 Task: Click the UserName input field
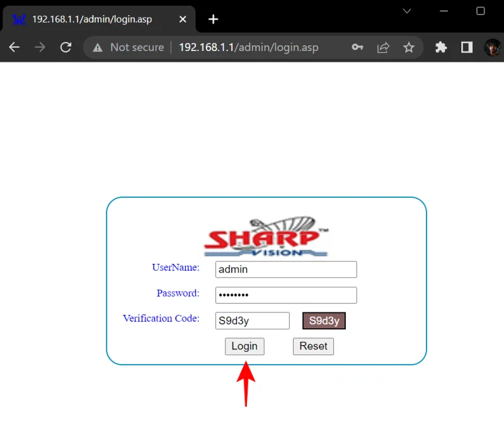tap(286, 269)
